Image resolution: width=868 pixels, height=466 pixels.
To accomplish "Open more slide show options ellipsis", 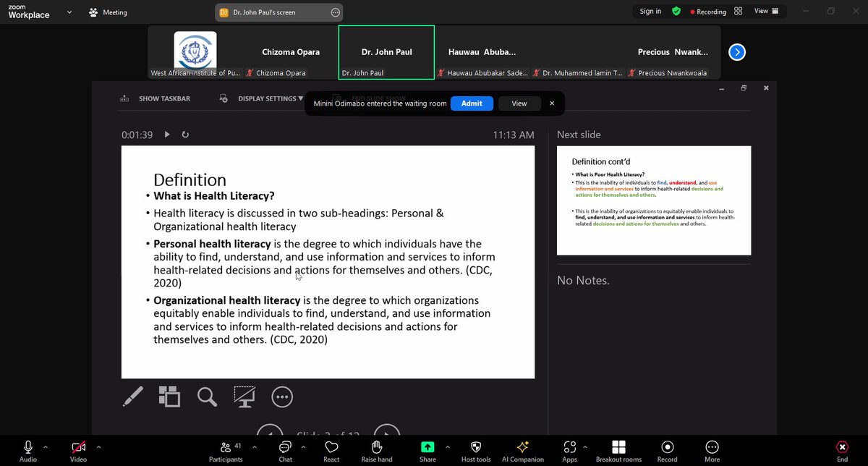I will click(282, 396).
